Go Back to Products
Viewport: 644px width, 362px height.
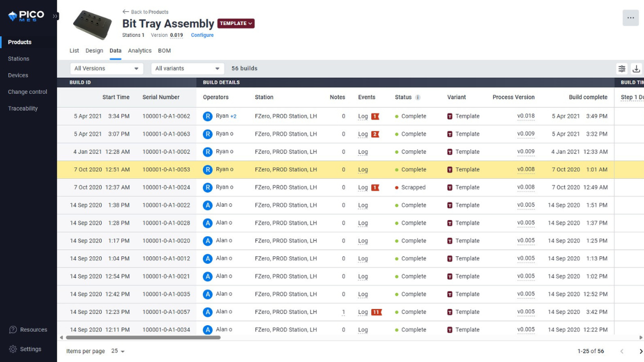[x=145, y=11]
